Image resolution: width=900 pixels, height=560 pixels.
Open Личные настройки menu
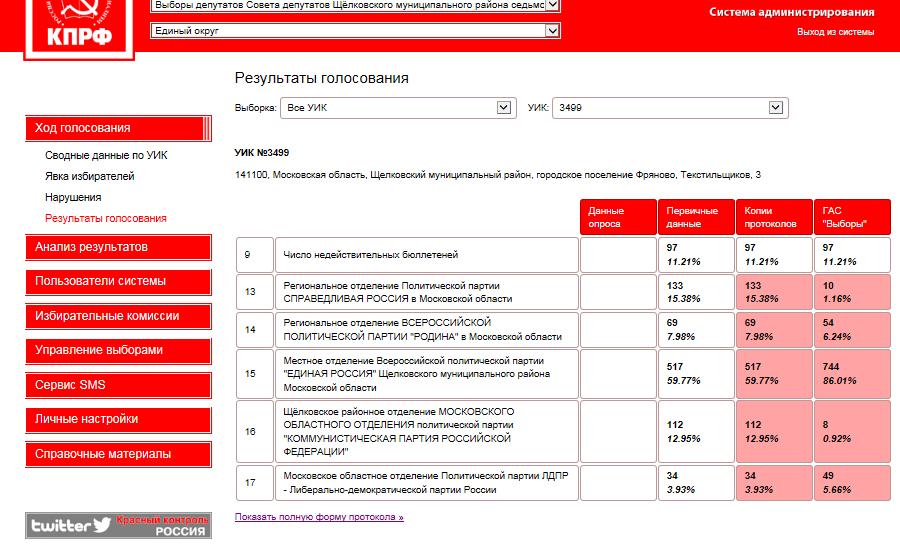tap(118, 419)
